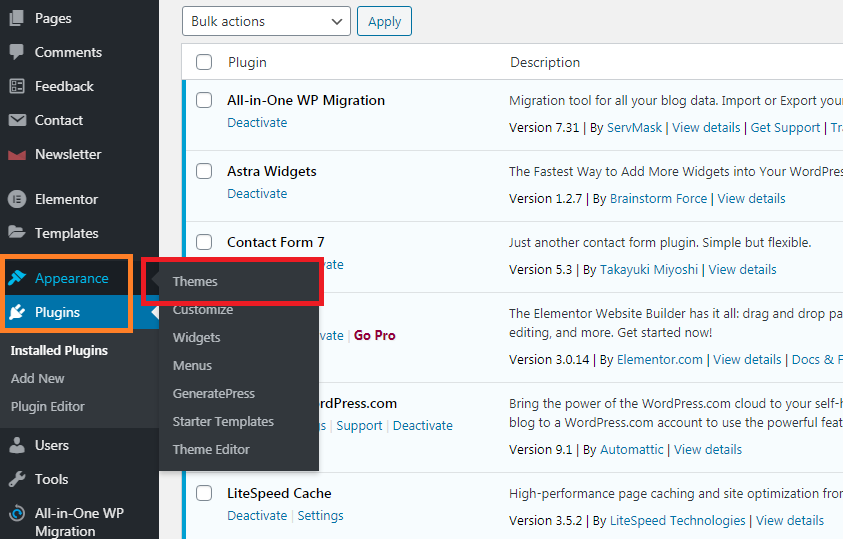Click the ServMask author link
Viewport: 843px width, 539px height.
[634, 127]
